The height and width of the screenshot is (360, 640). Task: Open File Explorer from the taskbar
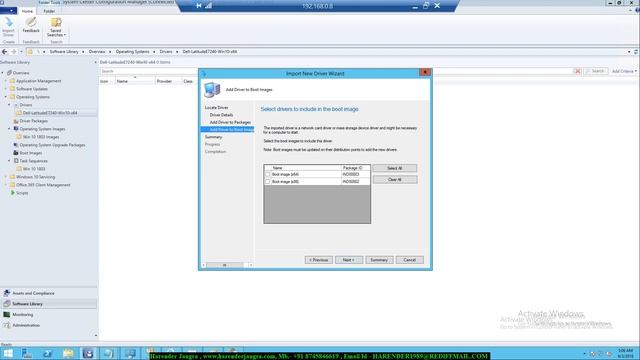pos(68,353)
